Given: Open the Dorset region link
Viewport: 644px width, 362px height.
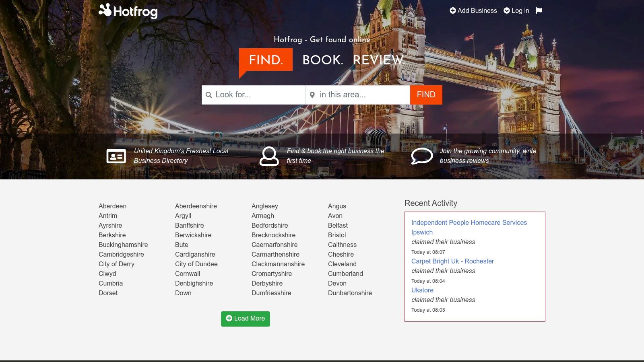Looking at the screenshot, I should [108, 293].
